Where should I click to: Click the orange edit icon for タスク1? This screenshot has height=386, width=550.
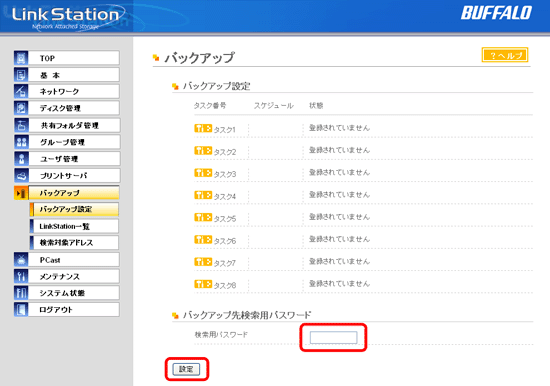pyautogui.click(x=203, y=128)
